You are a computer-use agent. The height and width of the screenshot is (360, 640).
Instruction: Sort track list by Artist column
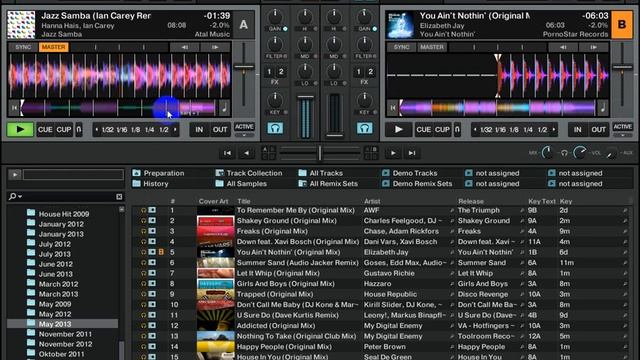pos(372,201)
